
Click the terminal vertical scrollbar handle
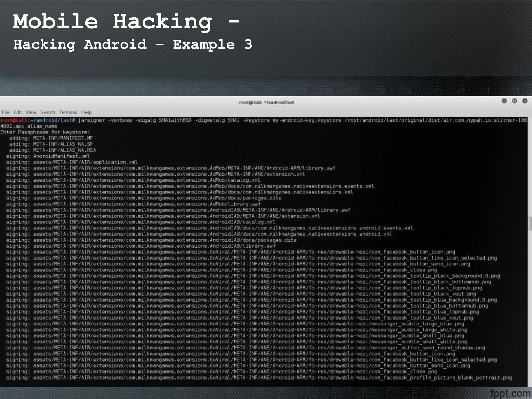click(530, 224)
